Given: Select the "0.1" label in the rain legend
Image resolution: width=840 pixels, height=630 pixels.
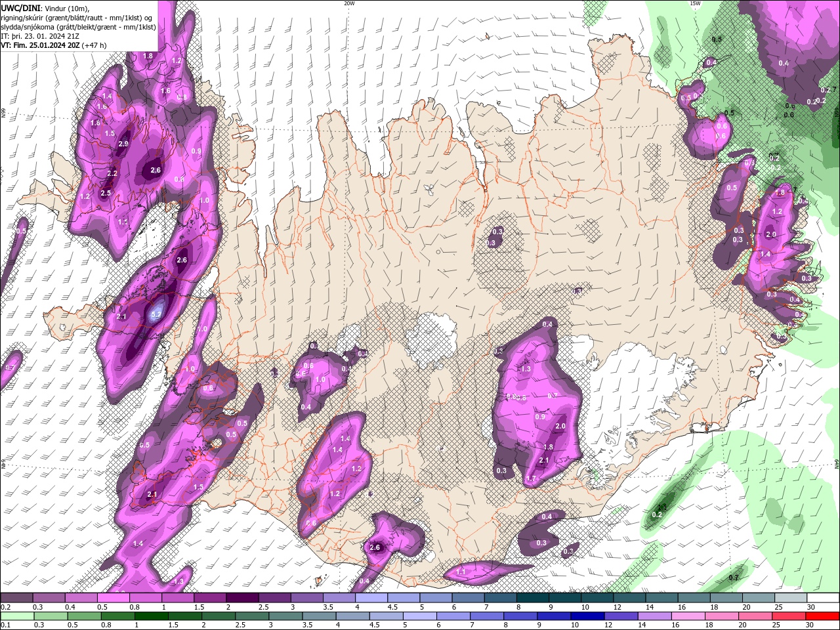Looking at the screenshot, I should tap(5, 625).
